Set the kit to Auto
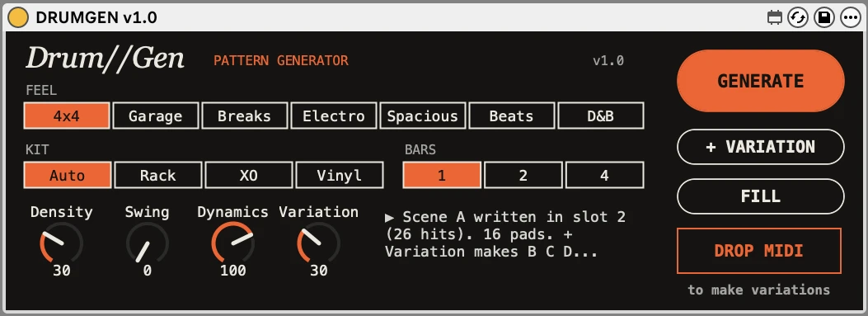Image resolution: width=868 pixels, height=316 pixels. click(x=68, y=175)
